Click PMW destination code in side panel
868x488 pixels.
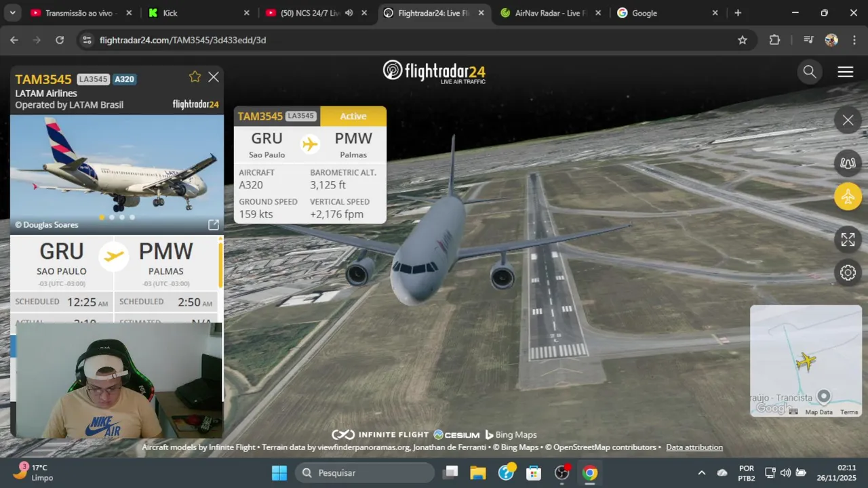[165, 251]
